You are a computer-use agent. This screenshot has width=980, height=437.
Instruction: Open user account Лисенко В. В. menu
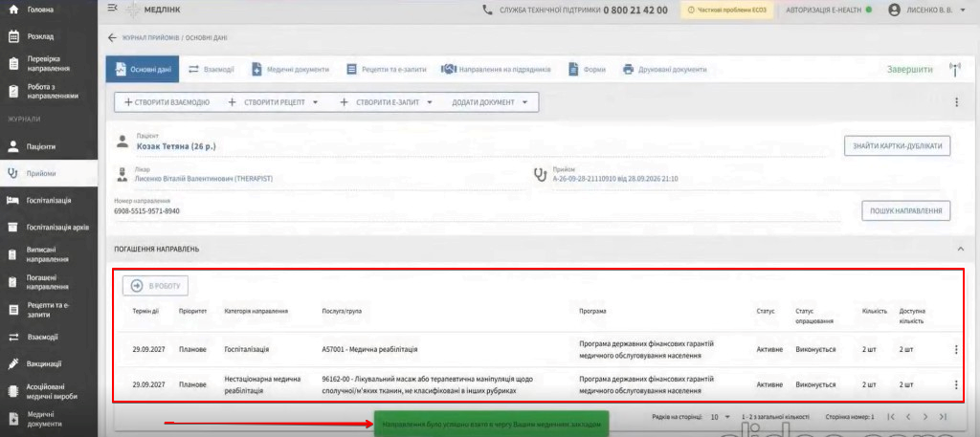pos(926,10)
